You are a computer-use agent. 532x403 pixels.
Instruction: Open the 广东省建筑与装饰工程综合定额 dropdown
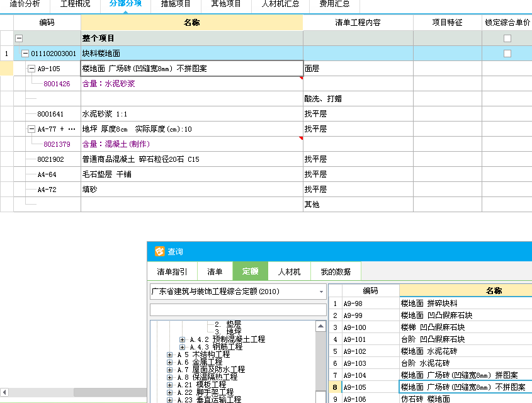[x=321, y=292]
